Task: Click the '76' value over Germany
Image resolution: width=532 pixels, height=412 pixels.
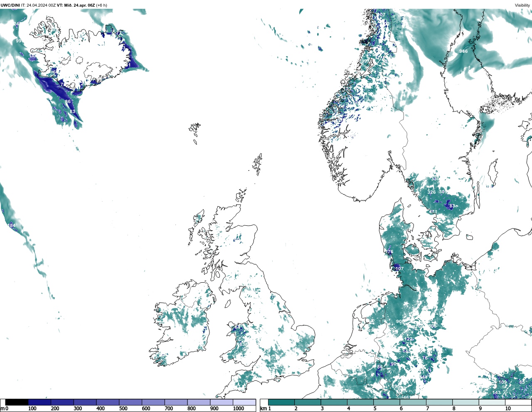Action: [425, 358]
